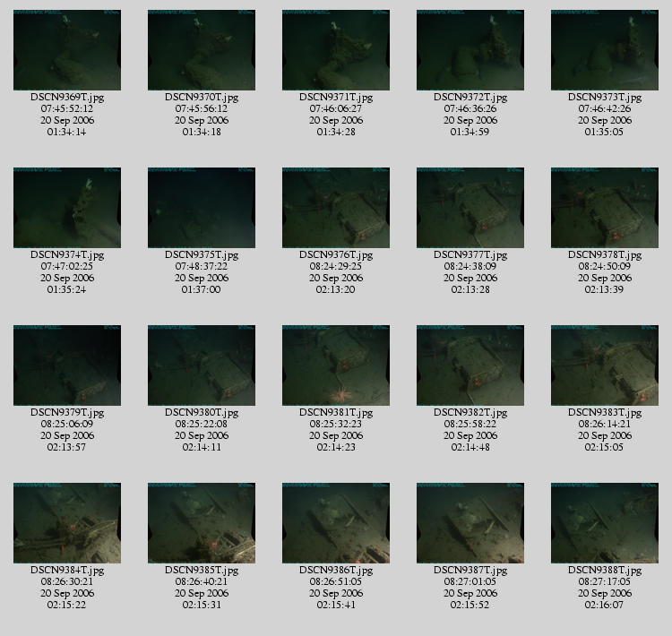Click the DSCN9380T.jpg filename label
Viewport: 672px width, 636px height.
(202, 413)
